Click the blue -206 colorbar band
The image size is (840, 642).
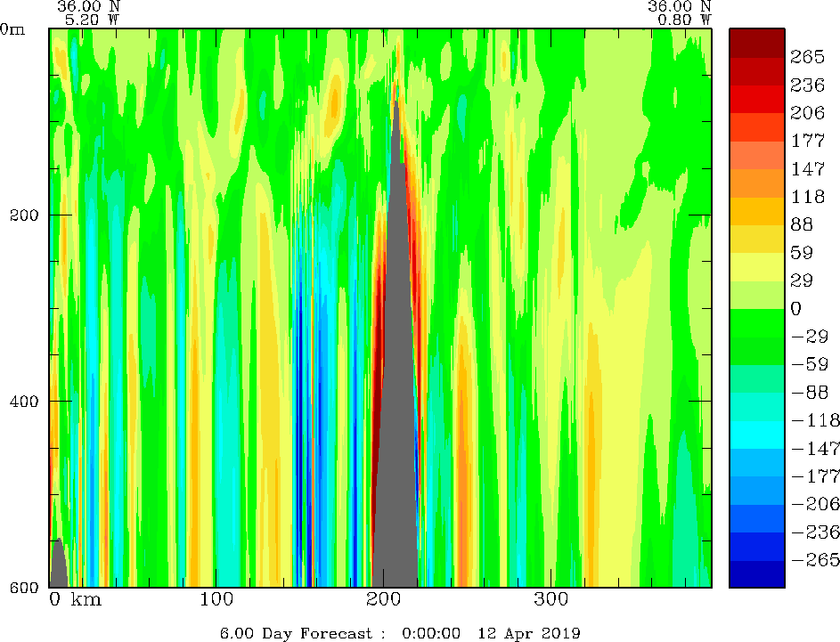click(x=757, y=491)
